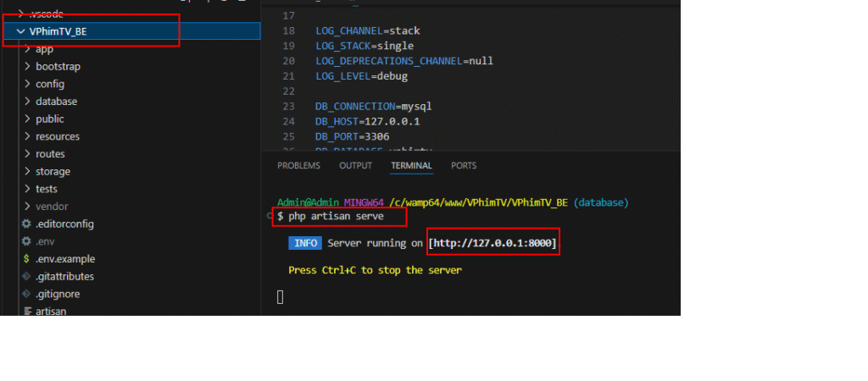Open the routes folder

pos(50,154)
